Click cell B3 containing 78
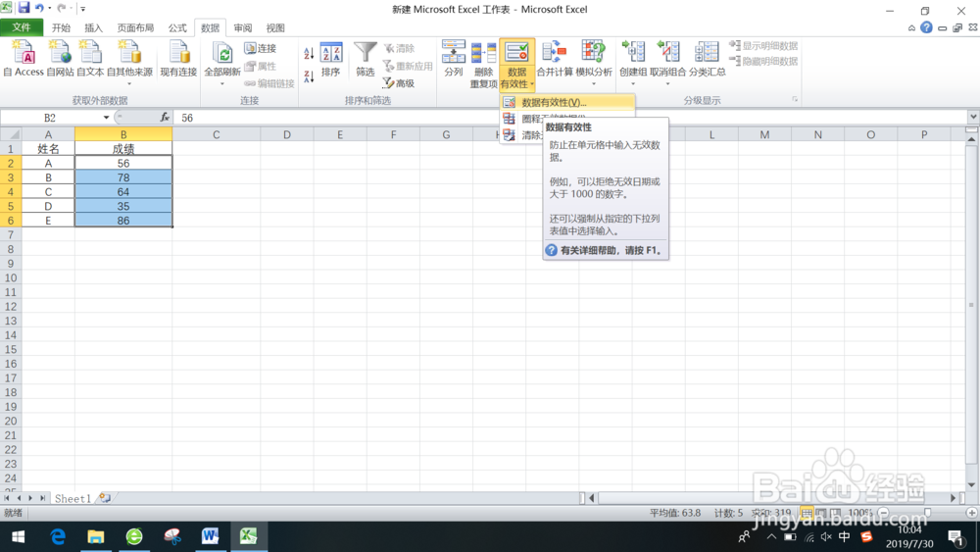Image resolution: width=980 pixels, height=552 pixels. (123, 177)
